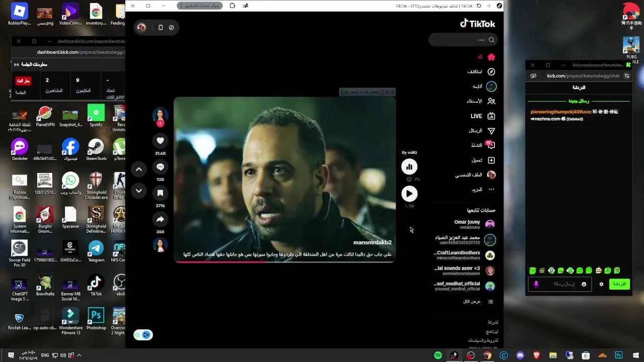The height and width of the screenshot is (362, 644).
Task: Seek using the video progress bar
Action: [284, 262]
